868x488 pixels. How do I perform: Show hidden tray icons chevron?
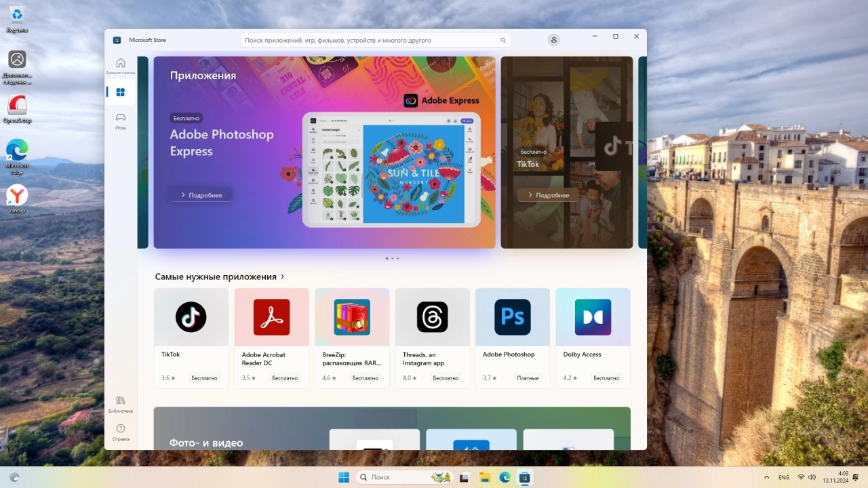point(766,477)
